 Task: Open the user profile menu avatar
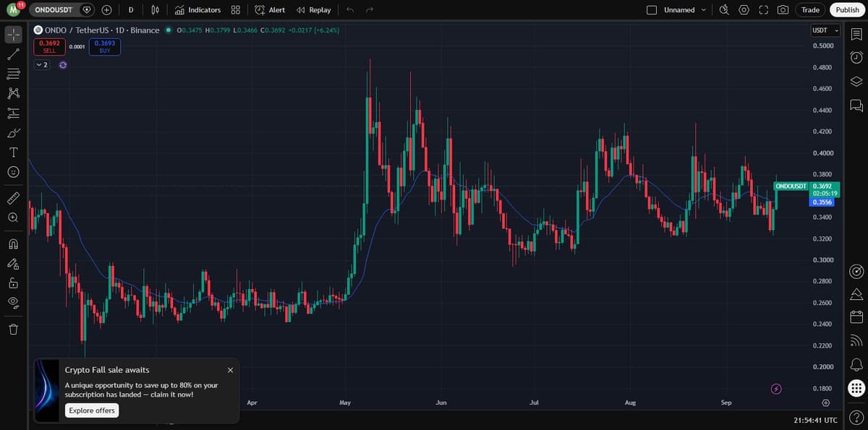[14, 10]
